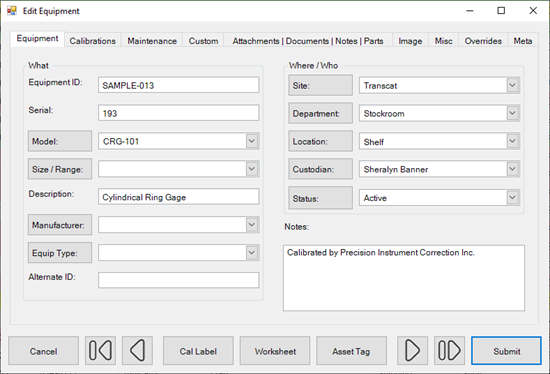Expand the Model dropdown showing CRG-101

[x=251, y=141]
